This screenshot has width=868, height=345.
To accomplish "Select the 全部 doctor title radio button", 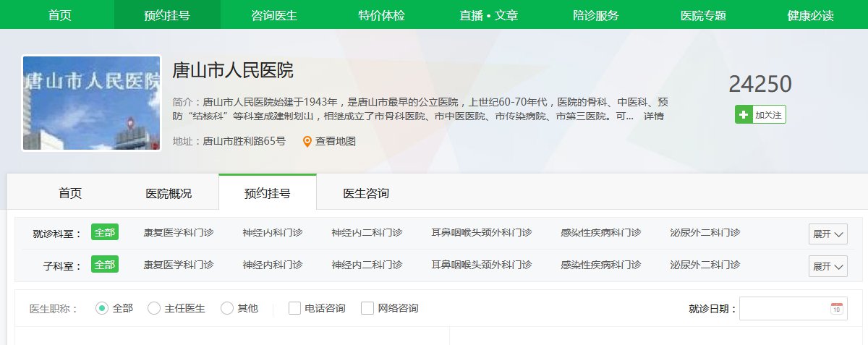I will pyautogui.click(x=102, y=308).
